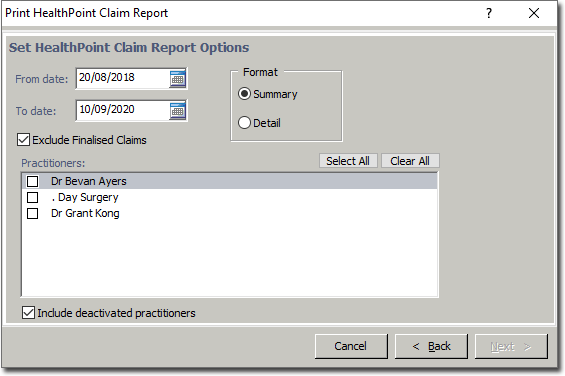
Task: Check the . Day Surgery checkbox
Action: coord(32,197)
